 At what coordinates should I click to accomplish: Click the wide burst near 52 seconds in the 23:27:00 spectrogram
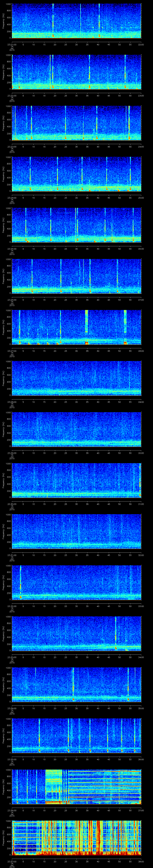125,327
